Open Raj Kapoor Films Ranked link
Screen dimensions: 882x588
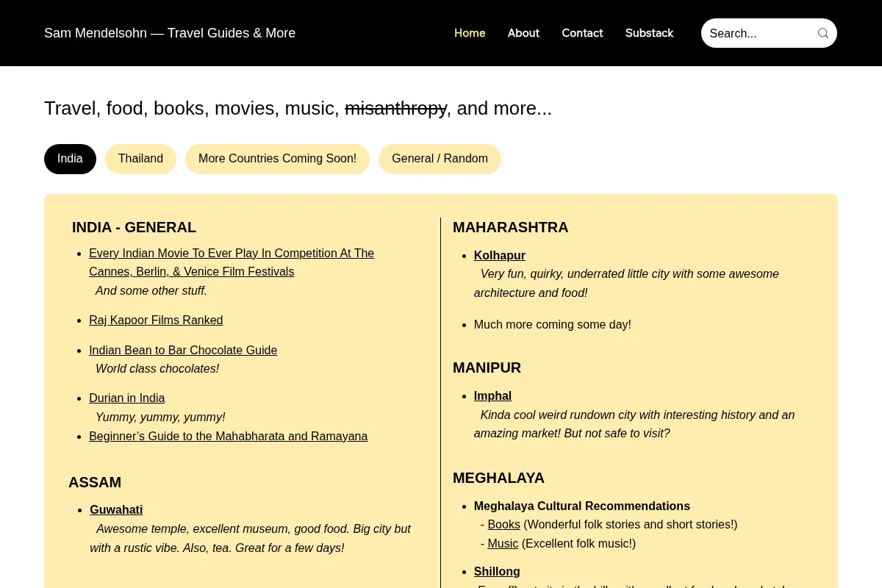(x=156, y=320)
